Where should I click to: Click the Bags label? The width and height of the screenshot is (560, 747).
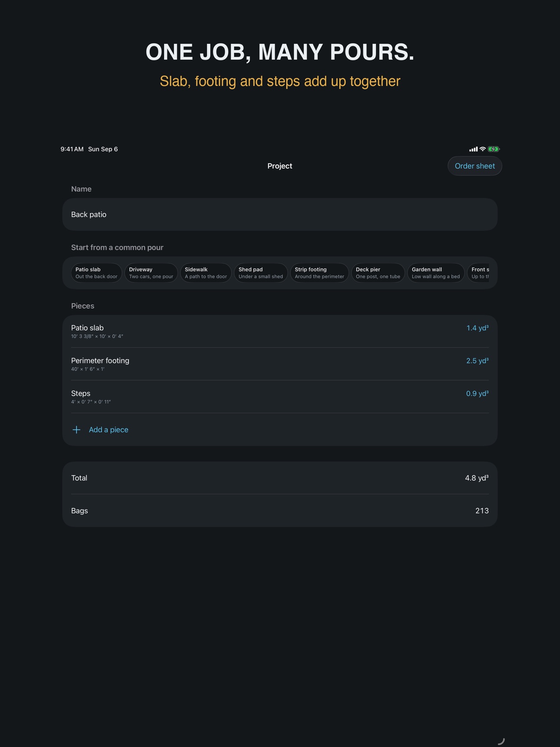pyautogui.click(x=79, y=511)
